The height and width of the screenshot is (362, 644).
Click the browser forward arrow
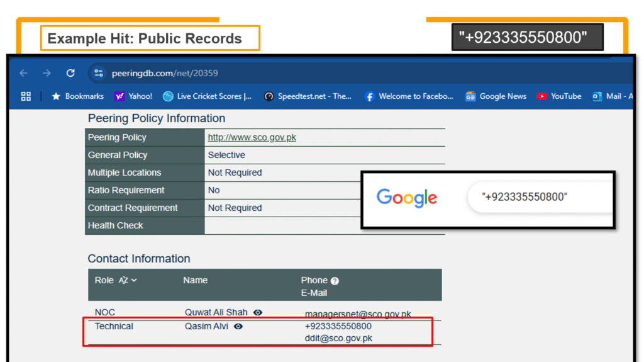coord(47,73)
